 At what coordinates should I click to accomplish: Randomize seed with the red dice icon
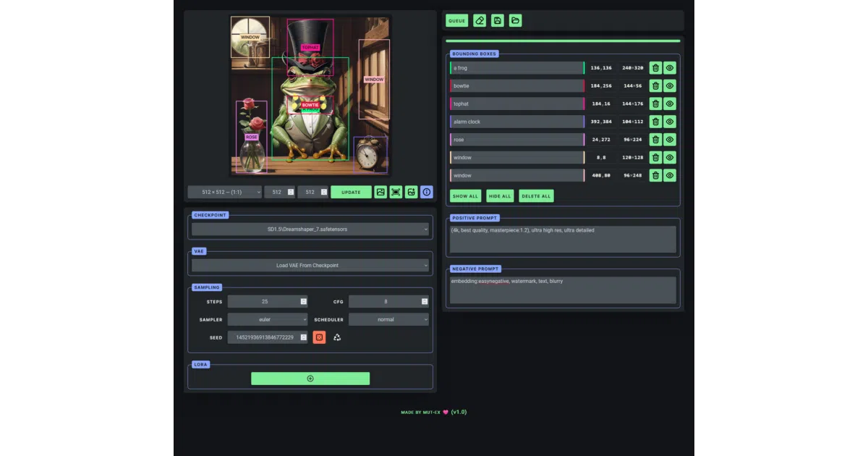coord(319,337)
